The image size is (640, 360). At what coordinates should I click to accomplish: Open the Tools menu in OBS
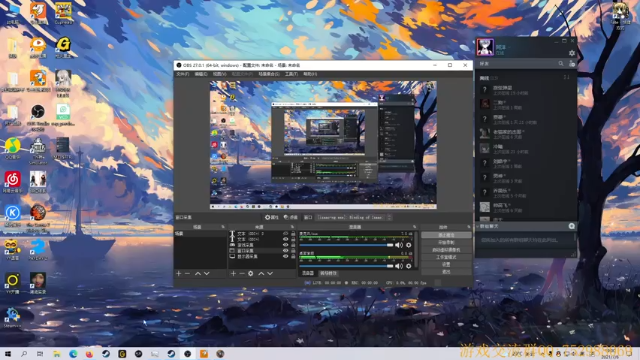[x=291, y=74]
